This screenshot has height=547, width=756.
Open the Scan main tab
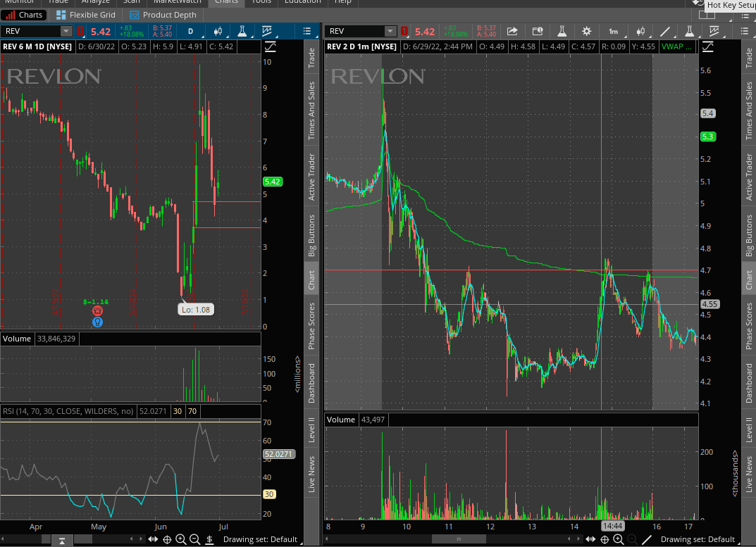[x=131, y=2]
